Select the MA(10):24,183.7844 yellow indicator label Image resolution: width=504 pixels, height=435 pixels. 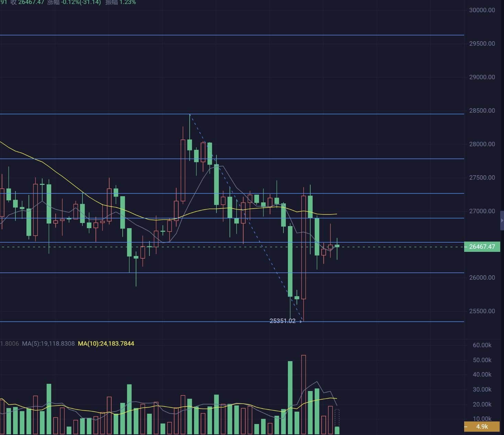click(x=106, y=343)
